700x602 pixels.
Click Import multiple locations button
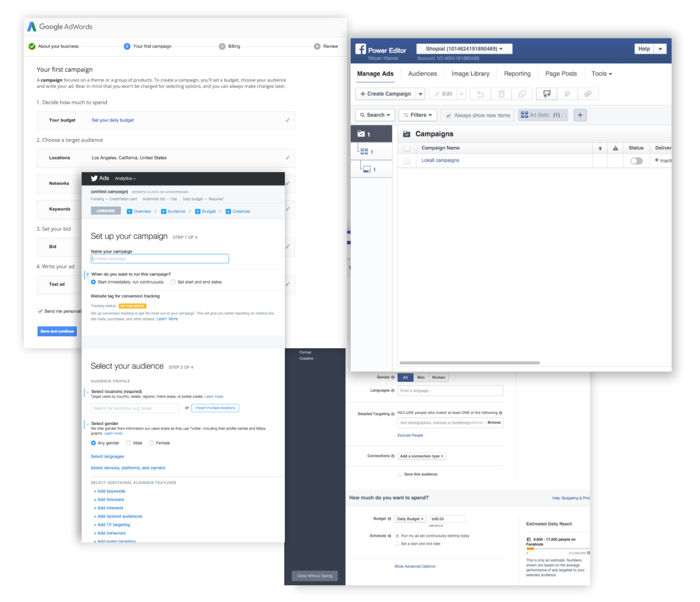215,408
